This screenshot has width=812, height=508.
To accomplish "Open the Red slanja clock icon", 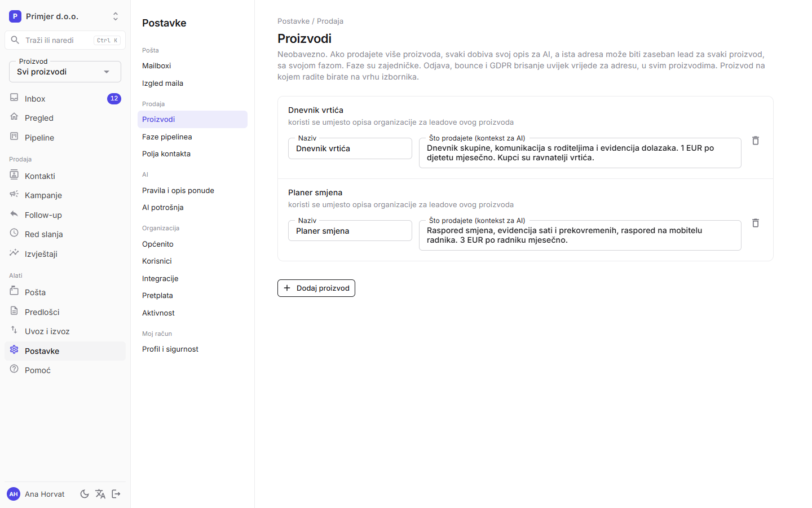I will (14, 233).
